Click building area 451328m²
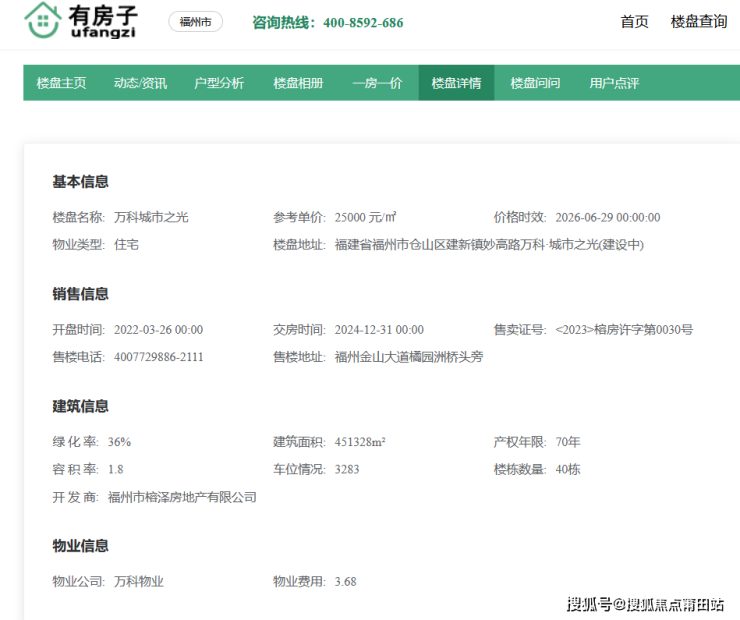The width and height of the screenshot is (740, 620). [x=360, y=442]
